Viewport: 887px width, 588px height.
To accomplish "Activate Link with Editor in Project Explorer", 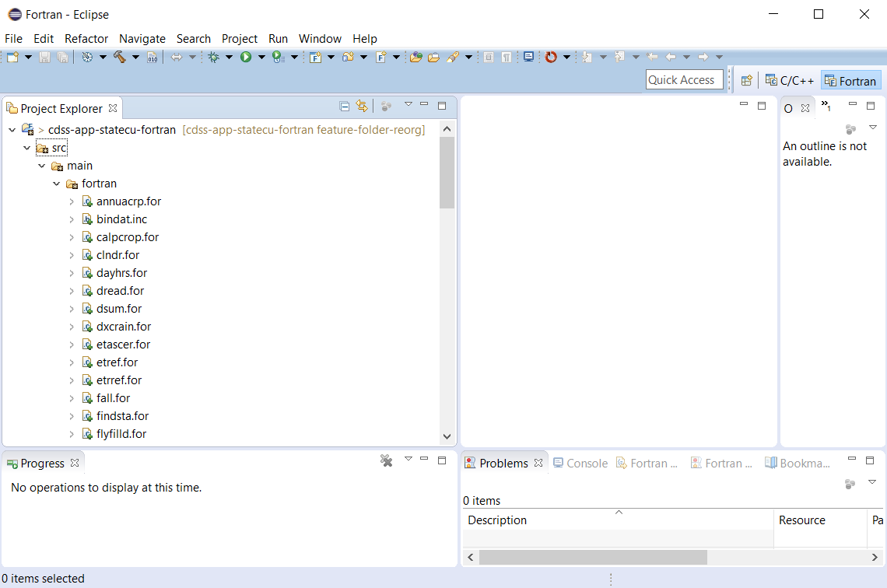I will 363,106.
